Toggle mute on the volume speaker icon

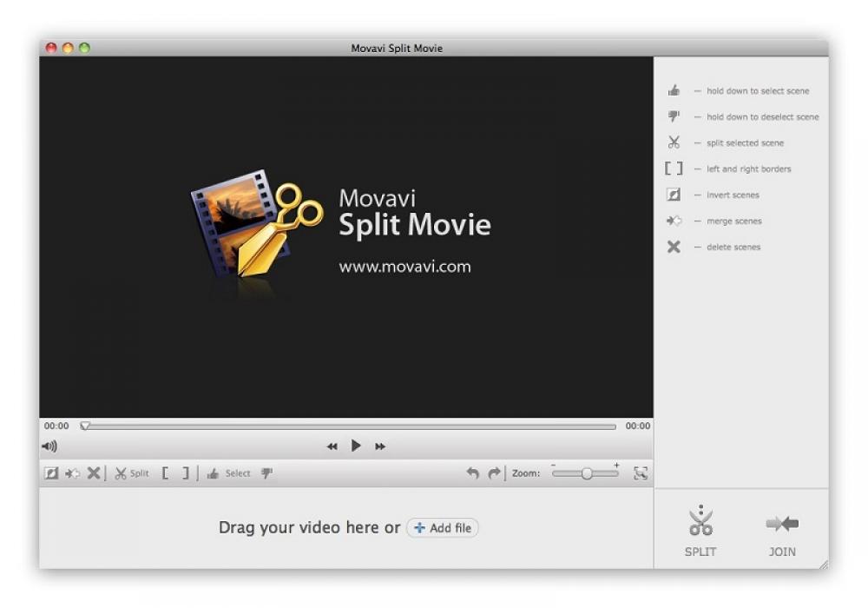[49, 446]
